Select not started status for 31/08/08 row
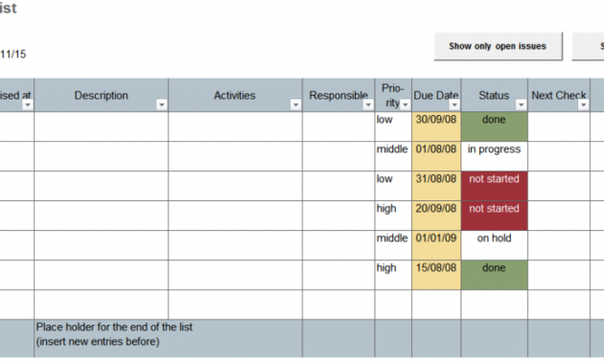Screen dimensions: 604x364 494,186
